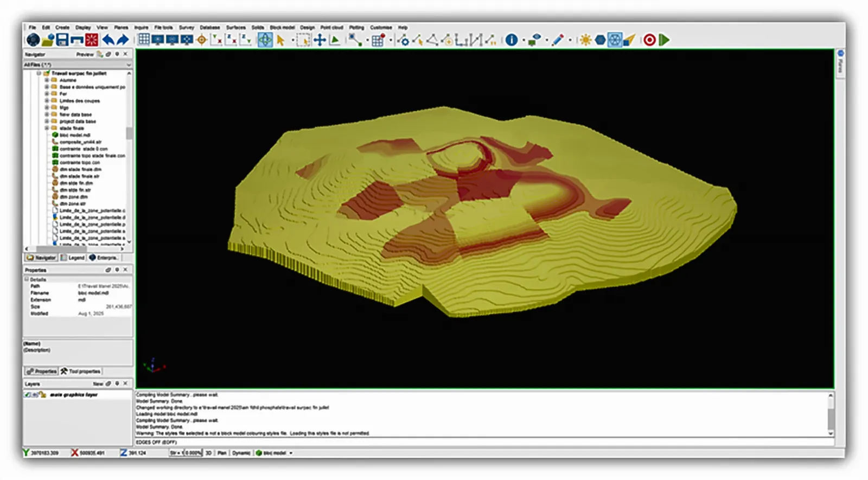Click the orange crosshair target icon
The width and height of the screenshot is (868, 480).
201,40
